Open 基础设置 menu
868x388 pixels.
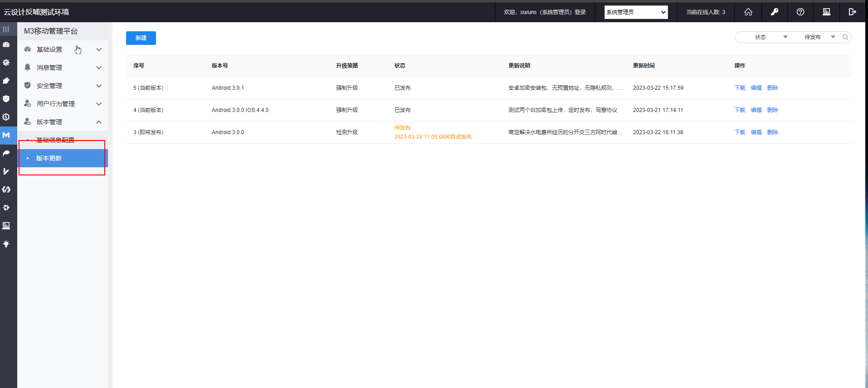63,49
